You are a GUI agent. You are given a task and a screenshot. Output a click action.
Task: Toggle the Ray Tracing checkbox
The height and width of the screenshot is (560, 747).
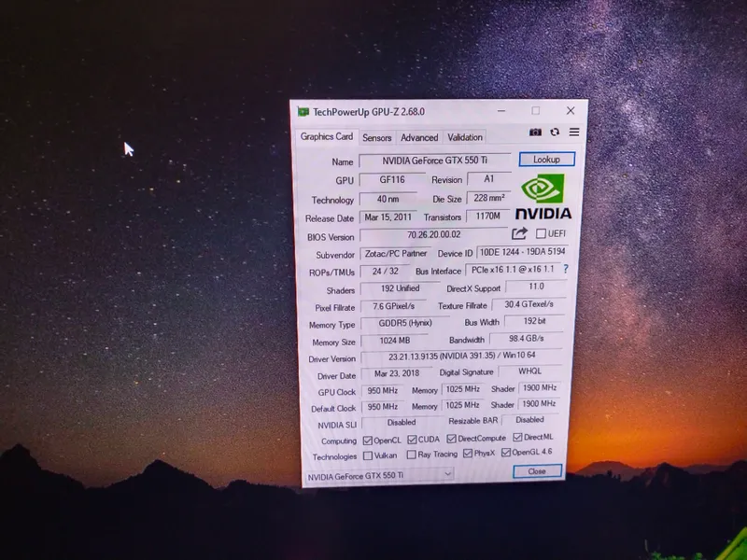tap(411, 455)
